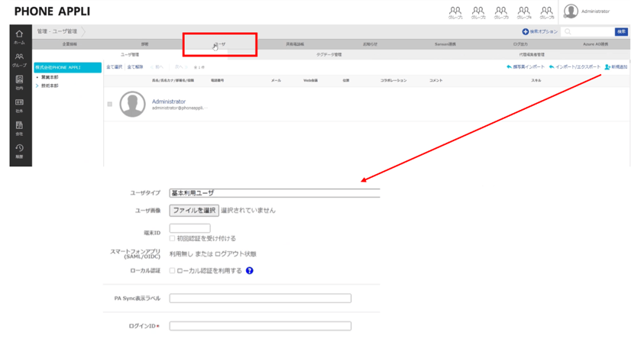Click the 新規追加 link
644x342 pixels.
(x=616, y=67)
